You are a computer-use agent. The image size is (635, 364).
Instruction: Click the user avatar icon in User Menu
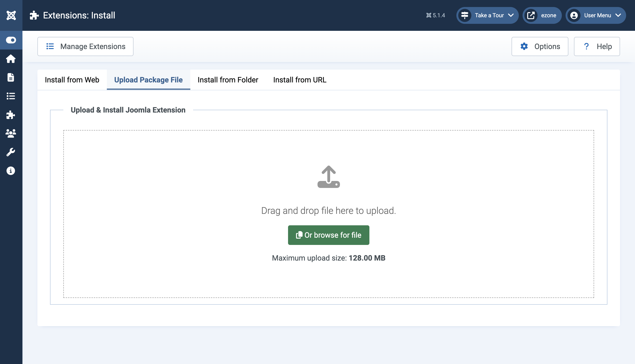point(574,15)
